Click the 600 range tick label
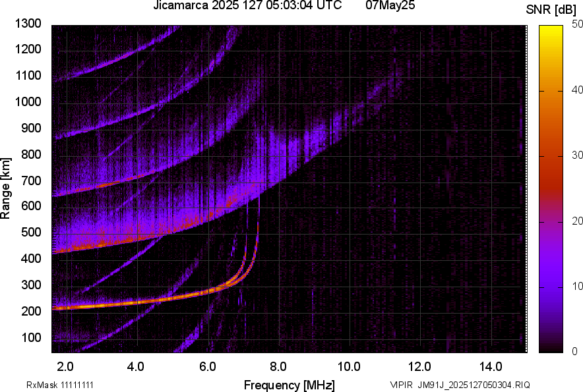 31,206
